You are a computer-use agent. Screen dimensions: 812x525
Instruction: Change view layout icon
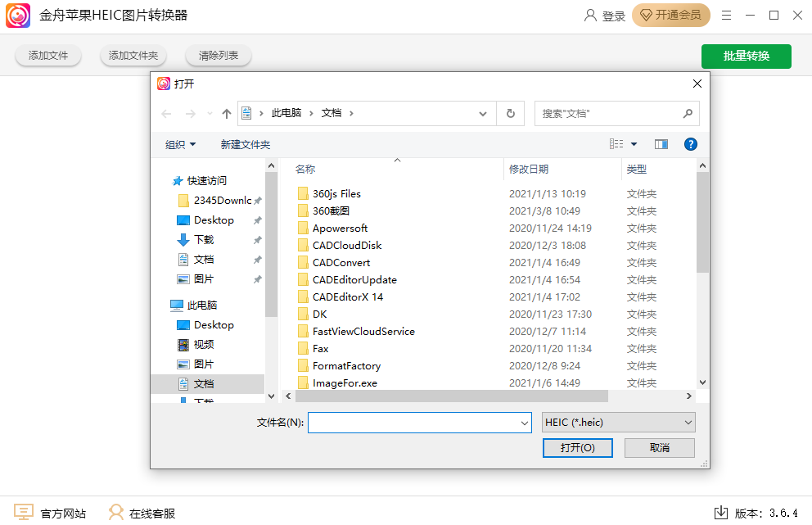[616, 144]
